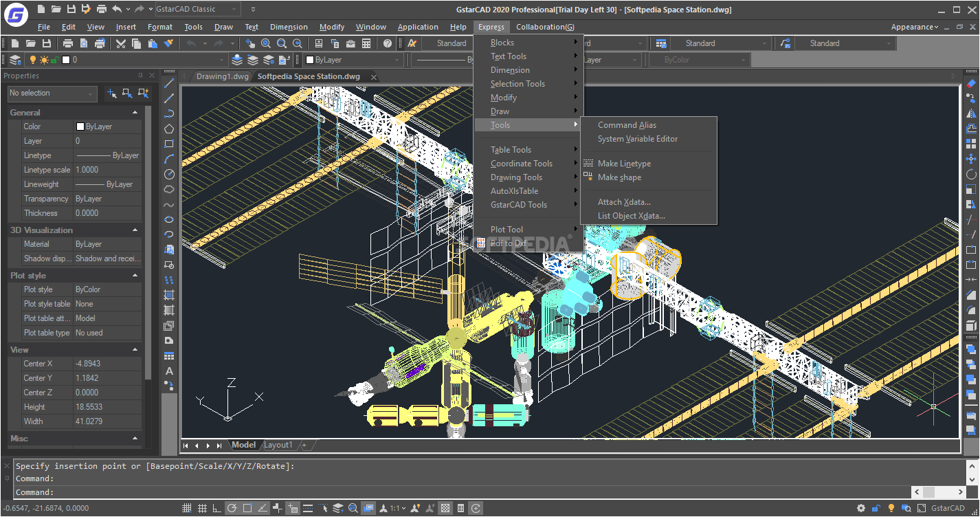This screenshot has width=980, height=517.
Task: Click the Quick Select icon in Properties
Action: [x=143, y=93]
